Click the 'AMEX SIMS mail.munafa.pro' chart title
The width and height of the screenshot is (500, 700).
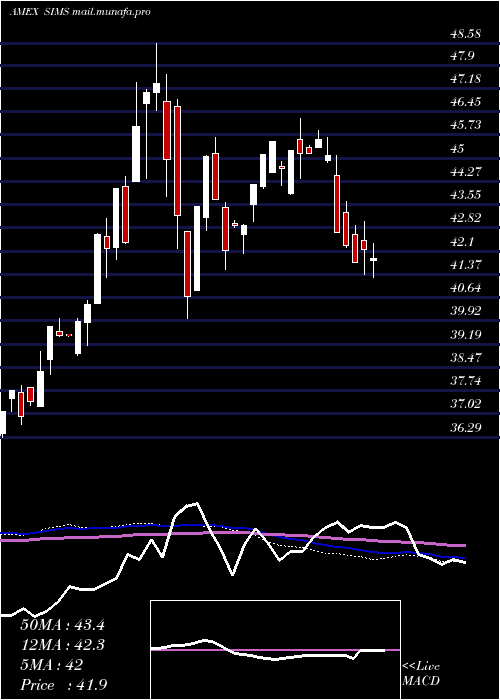click(80, 12)
